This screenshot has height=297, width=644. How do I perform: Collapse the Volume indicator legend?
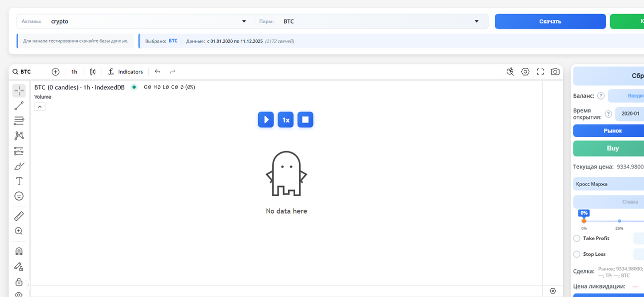coord(40,106)
